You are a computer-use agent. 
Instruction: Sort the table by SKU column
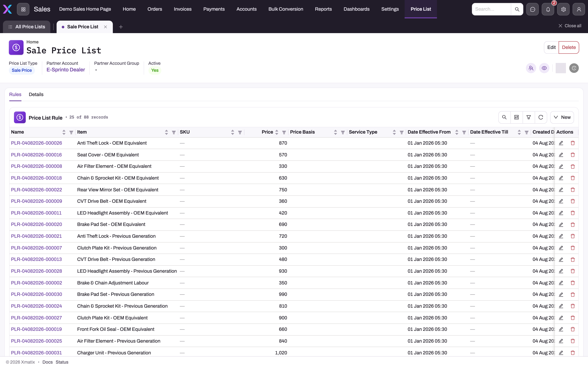[232, 132]
